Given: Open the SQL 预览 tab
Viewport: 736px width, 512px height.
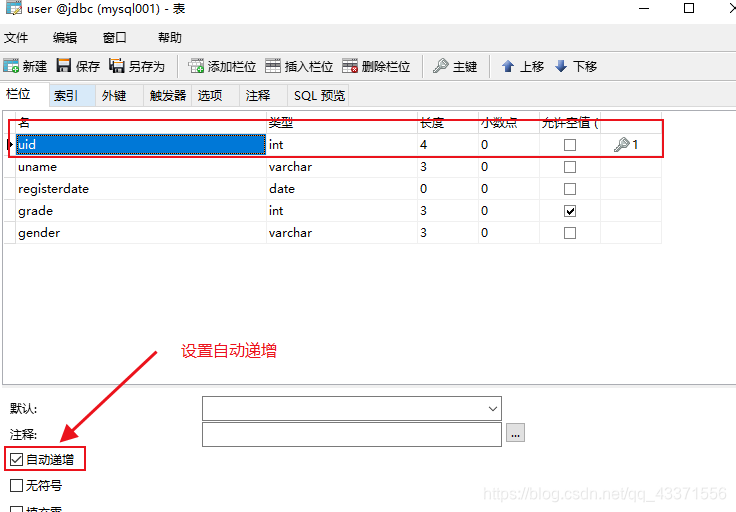Looking at the screenshot, I should click(x=319, y=96).
